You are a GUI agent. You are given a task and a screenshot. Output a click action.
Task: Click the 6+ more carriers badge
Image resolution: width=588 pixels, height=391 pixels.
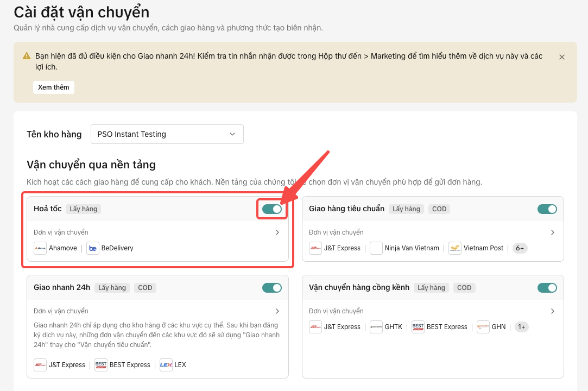520,248
